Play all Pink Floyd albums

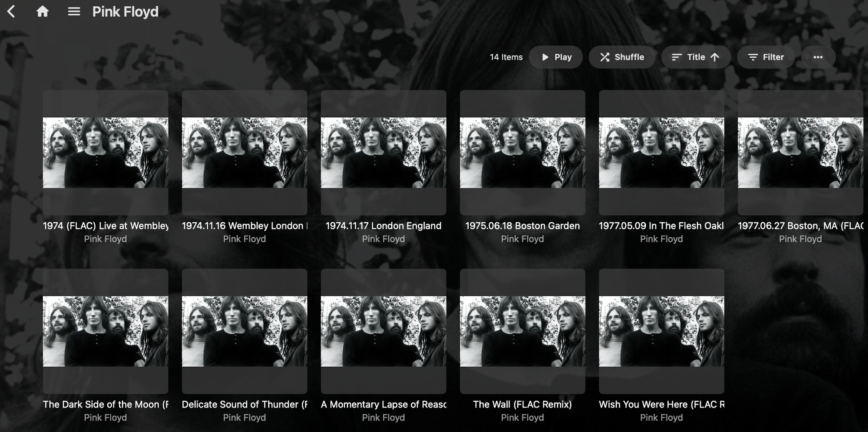pos(556,57)
